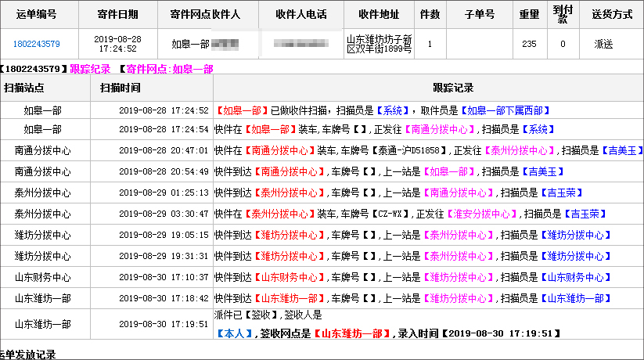Image resolution: width=644 pixels, height=360 pixels.
Task: Open waybill number 1802243579 link
Action: pyautogui.click(x=36, y=44)
